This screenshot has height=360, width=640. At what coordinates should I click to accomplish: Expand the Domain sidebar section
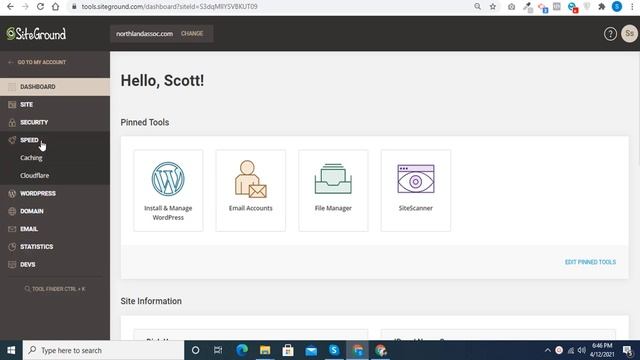[55, 211]
